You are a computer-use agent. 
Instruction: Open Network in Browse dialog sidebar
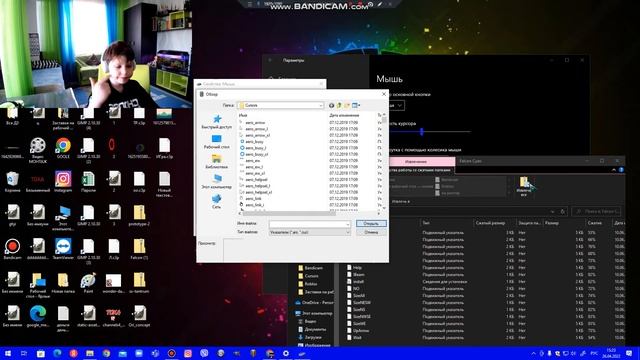coord(216,201)
